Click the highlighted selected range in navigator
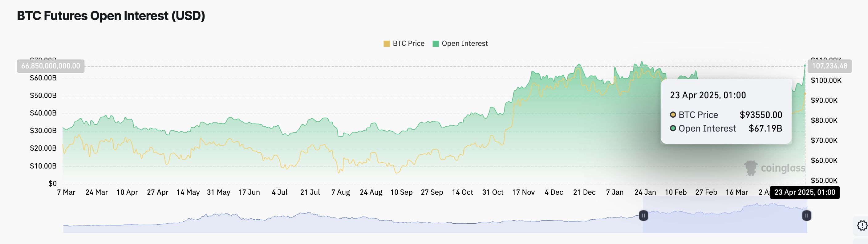The width and height of the screenshot is (868, 244). click(x=724, y=219)
